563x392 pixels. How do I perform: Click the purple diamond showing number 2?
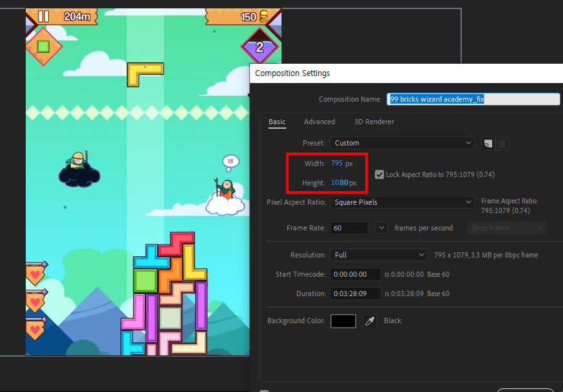(x=260, y=47)
